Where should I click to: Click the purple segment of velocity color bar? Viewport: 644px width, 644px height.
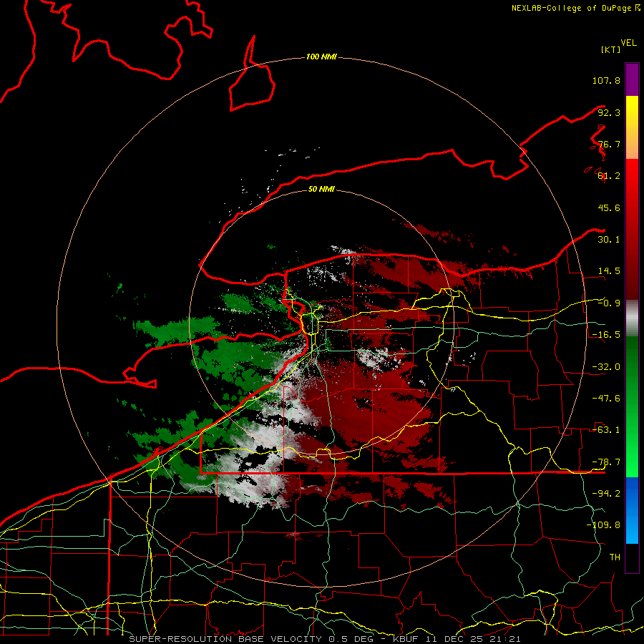tap(632, 79)
